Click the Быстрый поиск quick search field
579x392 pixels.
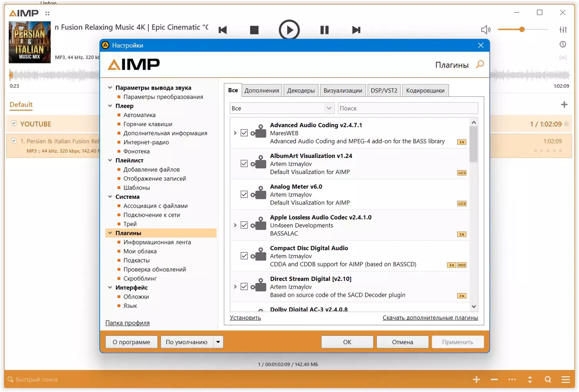click(x=37, y=380)
